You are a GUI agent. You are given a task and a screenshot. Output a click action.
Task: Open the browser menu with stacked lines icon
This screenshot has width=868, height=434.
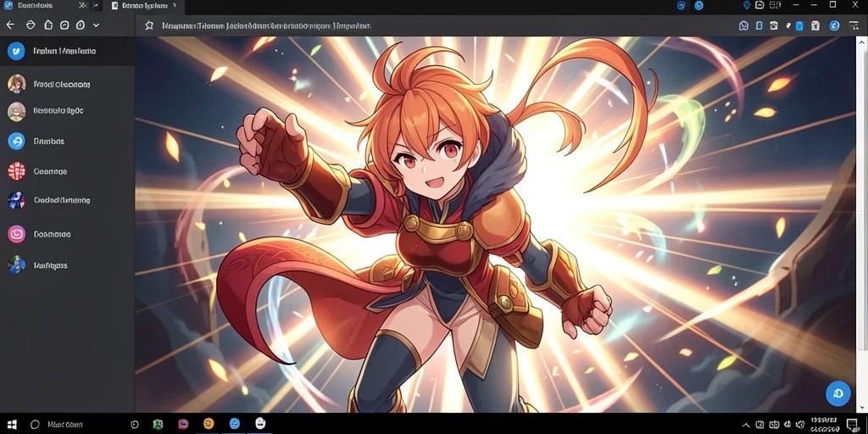[x=853, y=25]
